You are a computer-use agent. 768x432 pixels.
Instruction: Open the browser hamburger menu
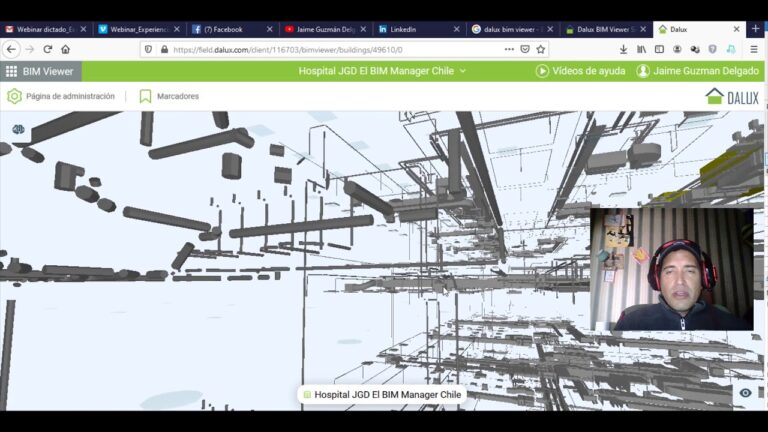[754, 49]
